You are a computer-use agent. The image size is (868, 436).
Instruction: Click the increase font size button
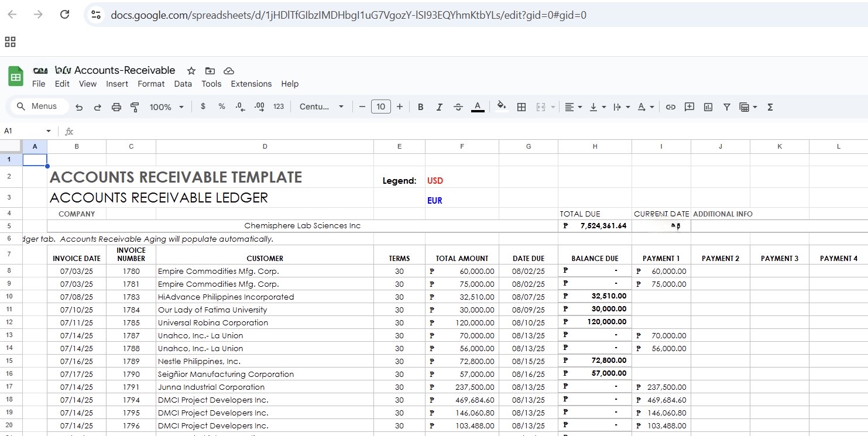(400, 107)
